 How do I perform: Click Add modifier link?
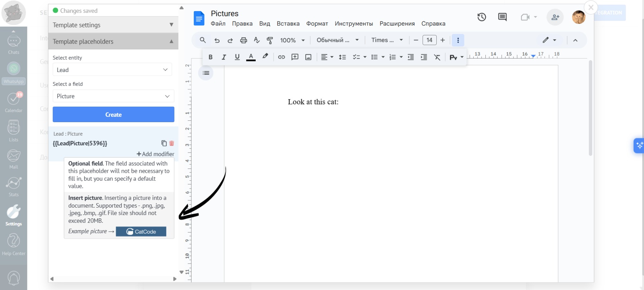tap(155, 154)
